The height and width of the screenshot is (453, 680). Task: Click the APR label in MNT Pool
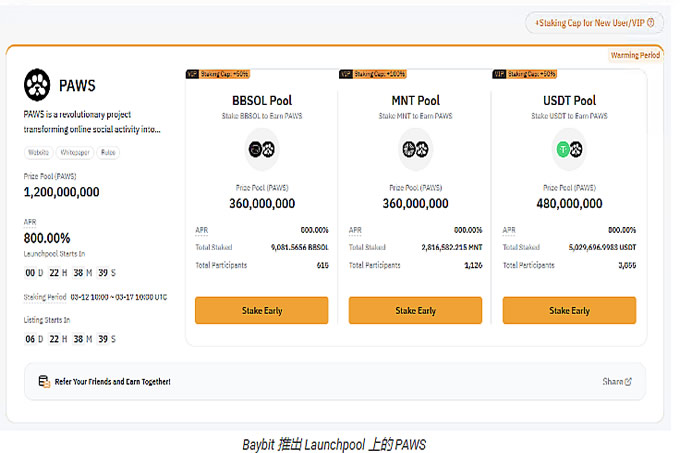tap(355, 230)
